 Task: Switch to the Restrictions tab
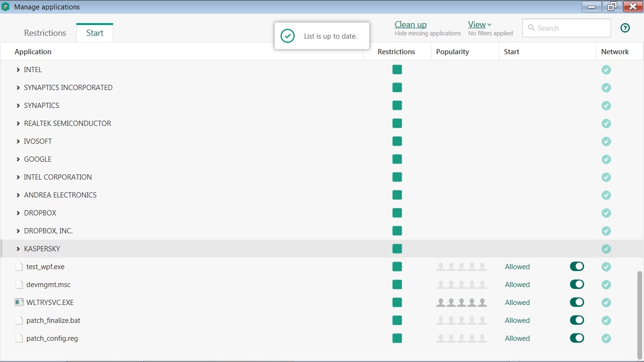[x=45, y=33]
